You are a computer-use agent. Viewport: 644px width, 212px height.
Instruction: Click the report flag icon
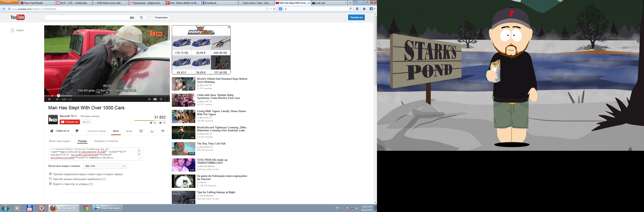163,131
